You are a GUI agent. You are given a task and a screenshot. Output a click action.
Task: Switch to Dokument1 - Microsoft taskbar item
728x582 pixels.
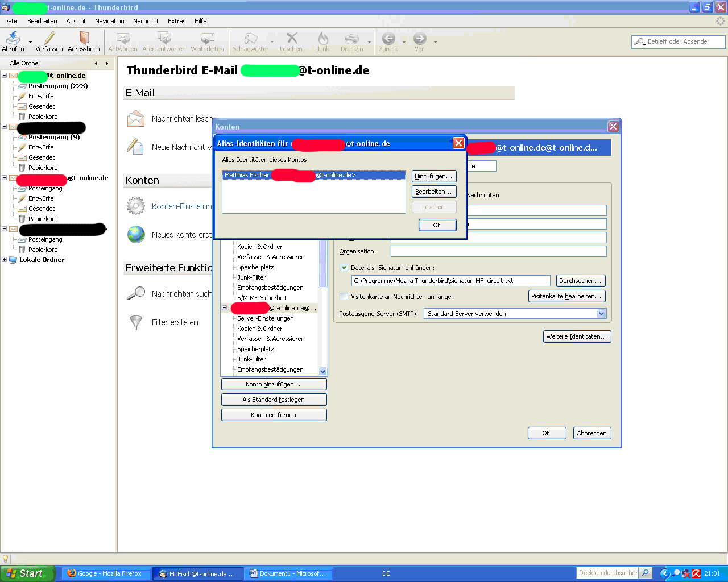(288, 573)
